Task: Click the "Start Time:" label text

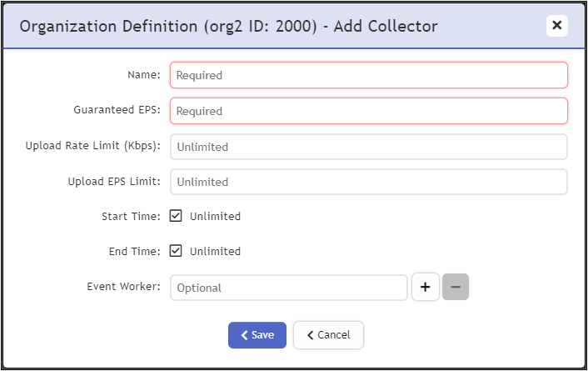Action: (129, 216)
